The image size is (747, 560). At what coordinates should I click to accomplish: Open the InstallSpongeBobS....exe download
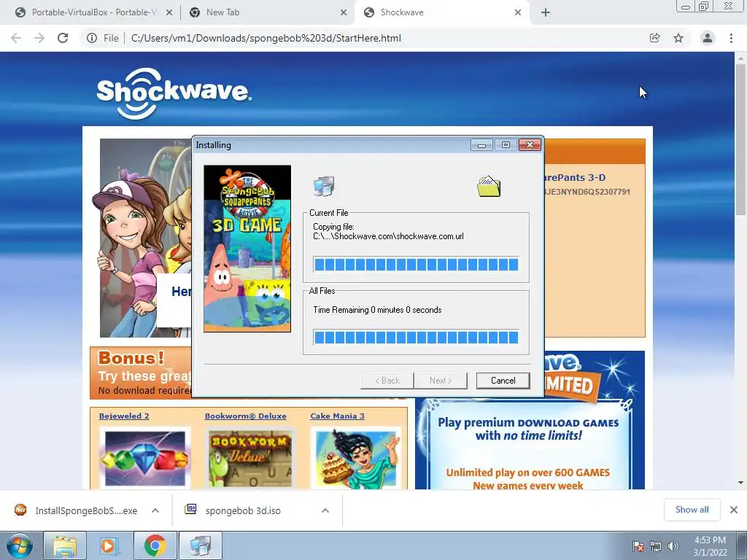76,510
